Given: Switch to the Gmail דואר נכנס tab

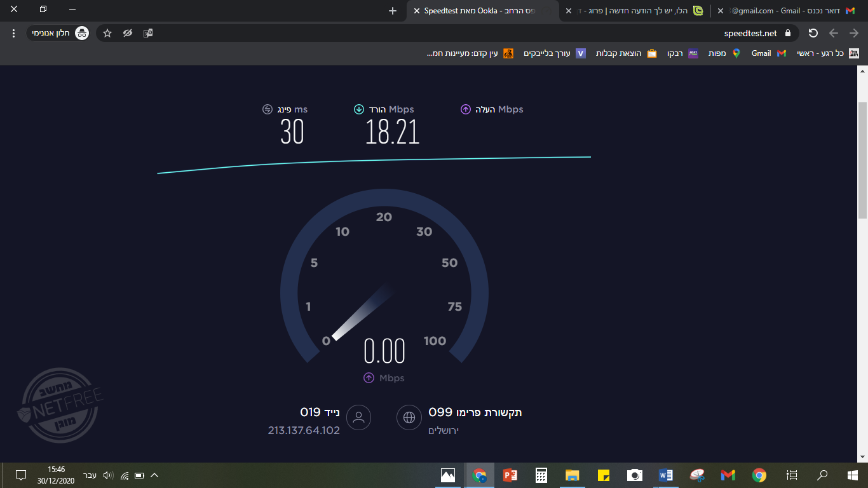Looking at the screenshot, I should (788, 11).
